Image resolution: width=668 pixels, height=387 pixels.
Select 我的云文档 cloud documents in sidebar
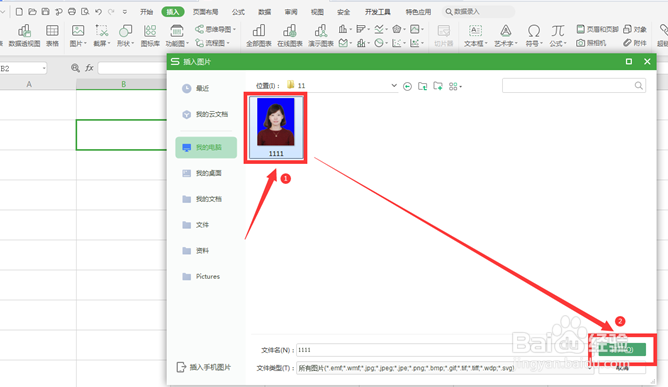206,114
